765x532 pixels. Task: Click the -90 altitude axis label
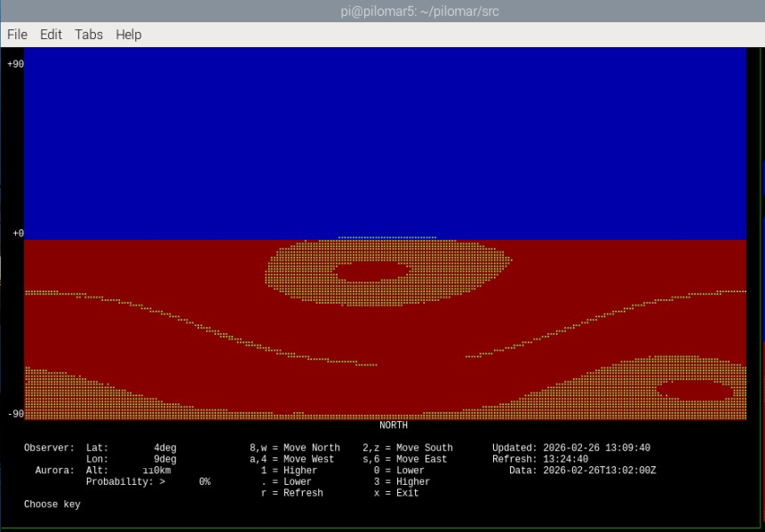(15, 414)
